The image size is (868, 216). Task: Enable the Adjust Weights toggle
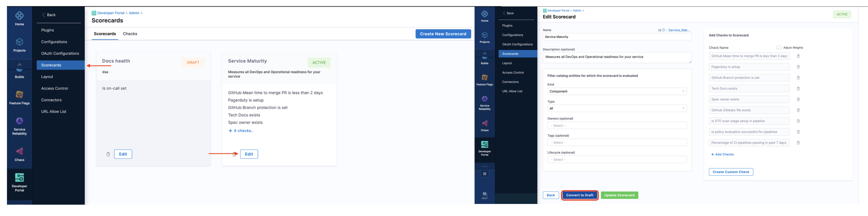[779, 48]
